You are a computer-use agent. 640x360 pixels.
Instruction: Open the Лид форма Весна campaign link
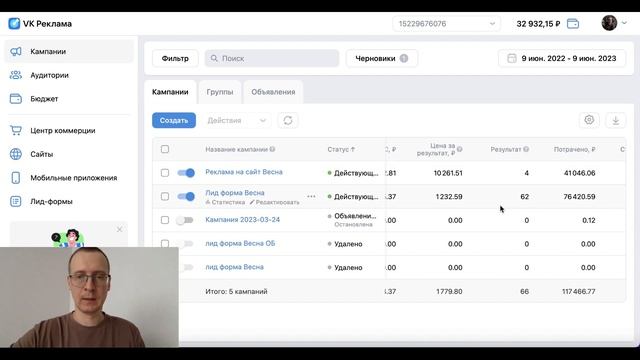point(235,192)
